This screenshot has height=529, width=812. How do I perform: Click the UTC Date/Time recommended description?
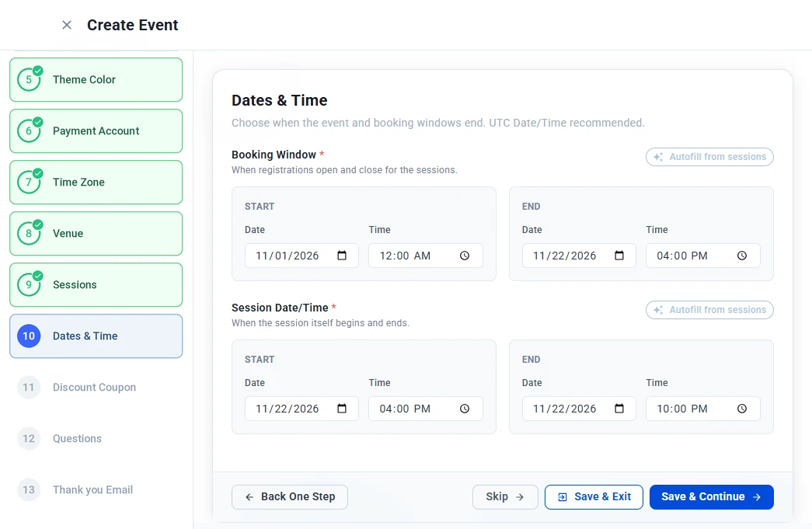(438, 124)
